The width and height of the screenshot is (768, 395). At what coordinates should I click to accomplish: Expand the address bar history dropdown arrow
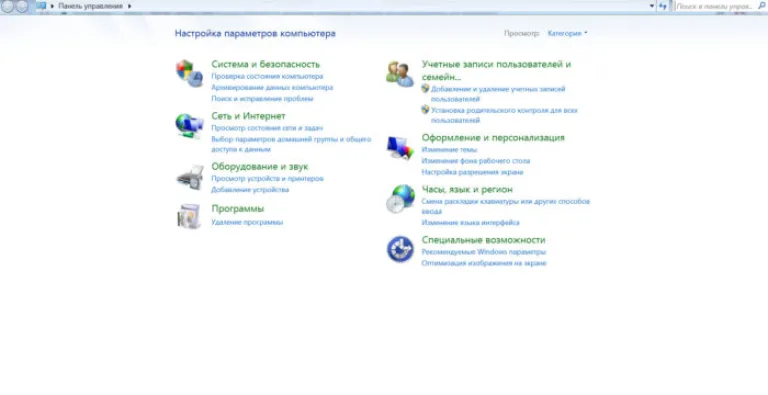(652, 6)
